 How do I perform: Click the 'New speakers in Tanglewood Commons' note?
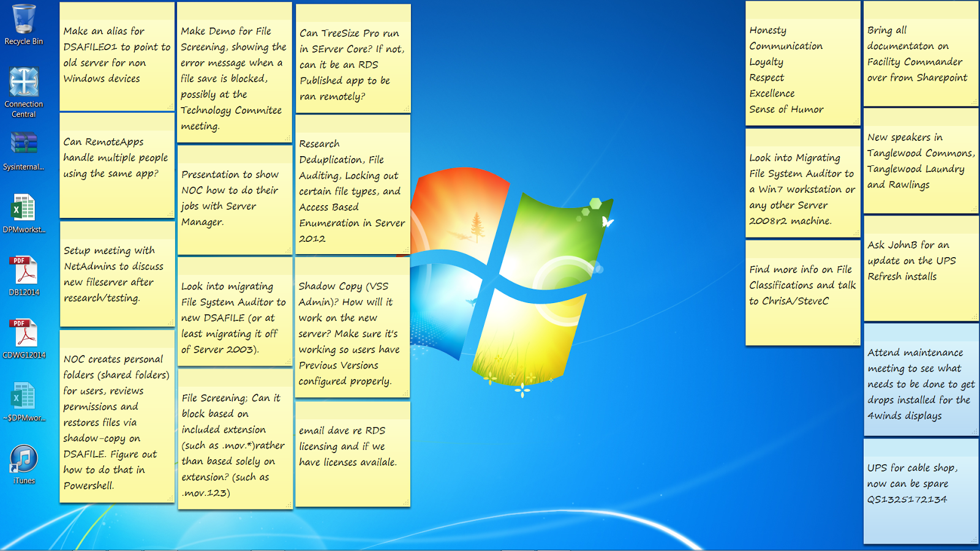[921, 162]
